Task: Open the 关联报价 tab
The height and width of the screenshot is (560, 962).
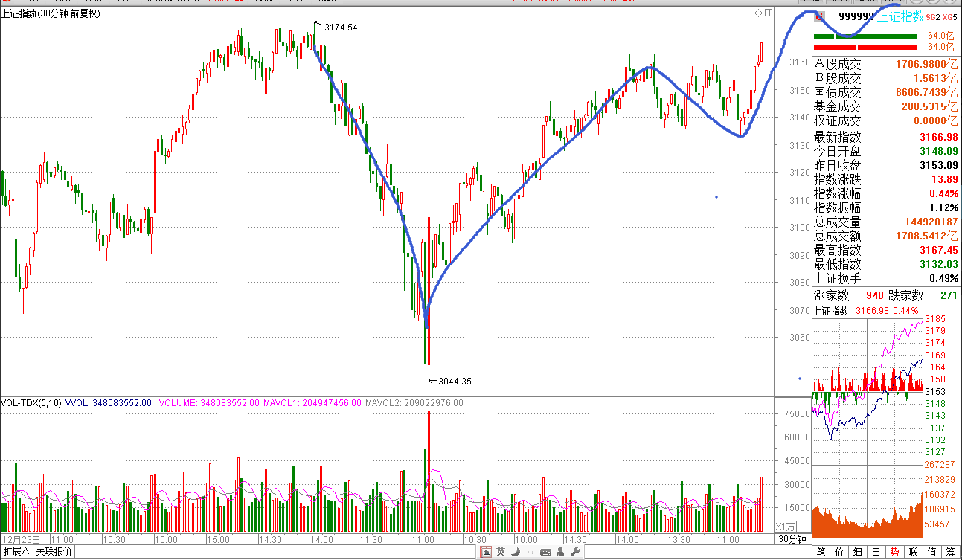Action: [54, 552]
